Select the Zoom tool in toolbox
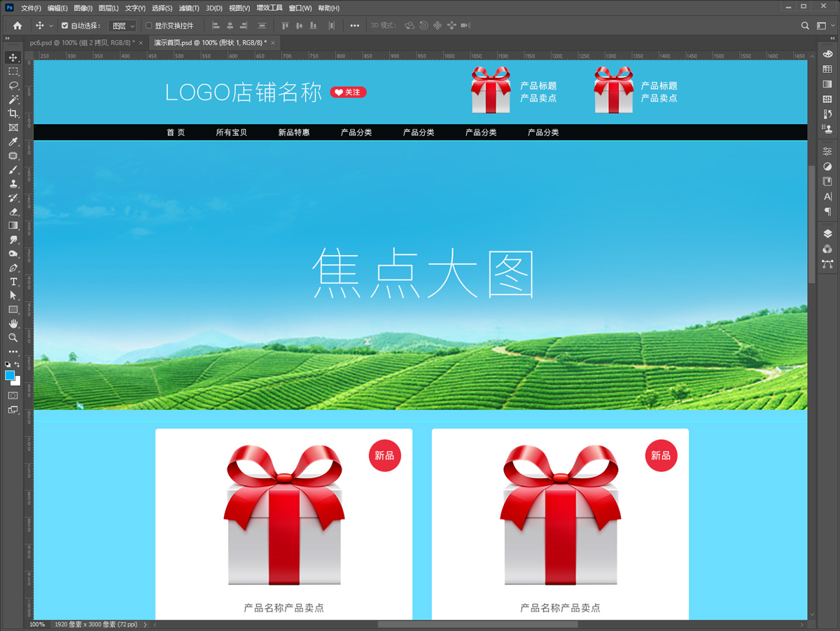Viewport: 840px width, 631px height. [x=13, y=338]
